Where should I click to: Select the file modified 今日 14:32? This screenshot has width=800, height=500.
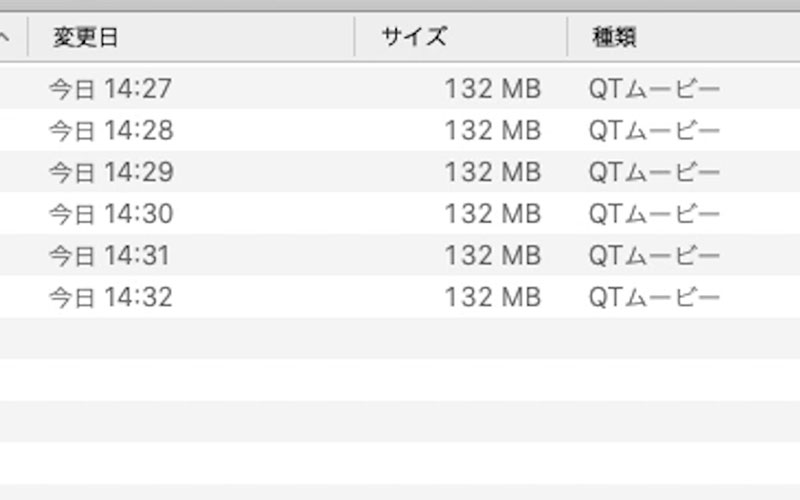coord(110,297)
